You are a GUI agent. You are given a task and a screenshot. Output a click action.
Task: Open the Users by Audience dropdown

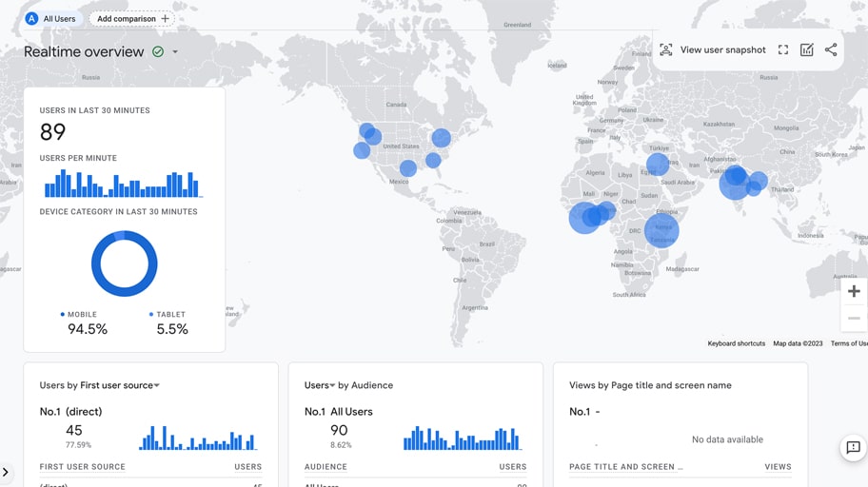(x=332, y=385)
